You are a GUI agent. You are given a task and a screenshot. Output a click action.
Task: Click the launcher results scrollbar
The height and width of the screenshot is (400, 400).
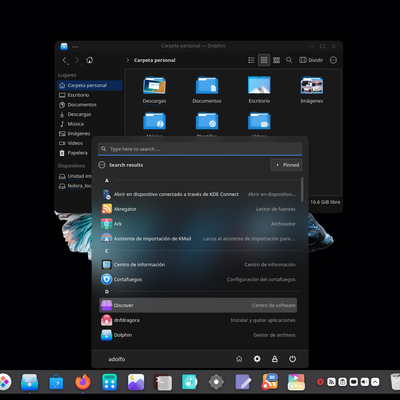(x=302, y=189)
